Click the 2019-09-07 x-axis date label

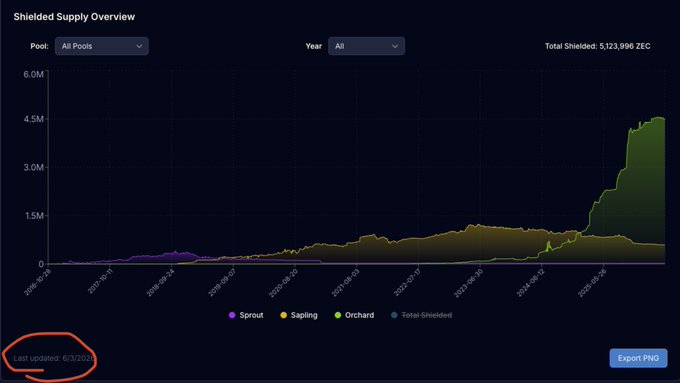(x=222, y=282)
